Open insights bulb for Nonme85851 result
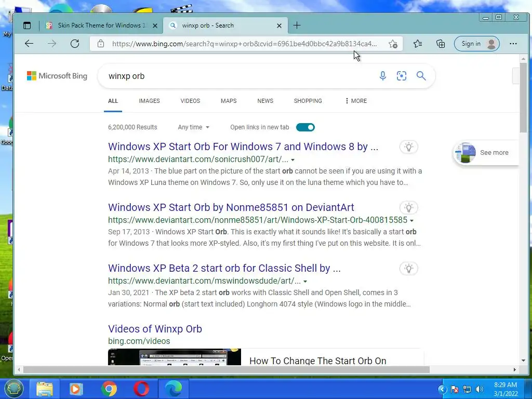 coord(408,208)
